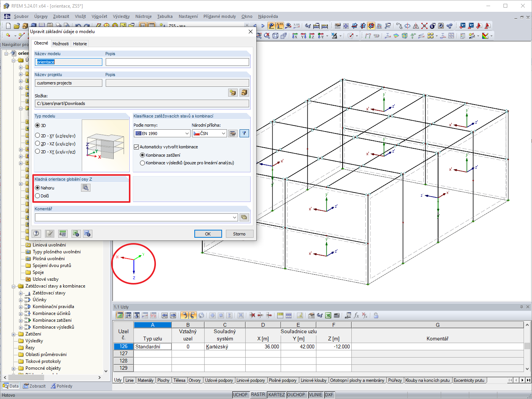The width and height of the screenshot is (532, 399).
Task: Click the delete row red X table icon
Action: (252, 315)
